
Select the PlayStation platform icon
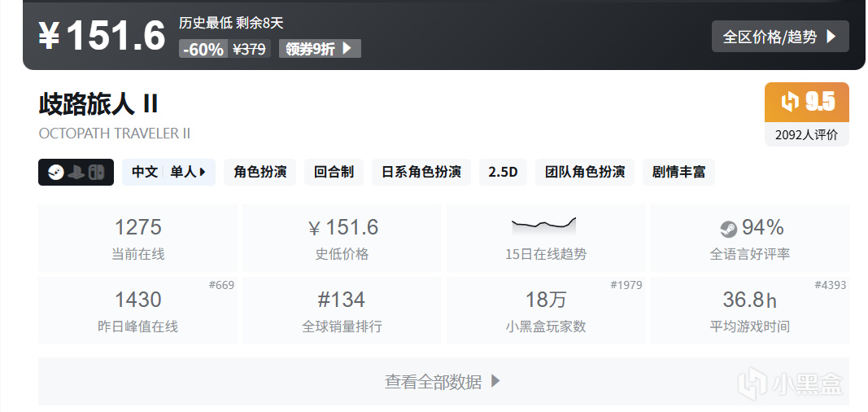[76, 173]
